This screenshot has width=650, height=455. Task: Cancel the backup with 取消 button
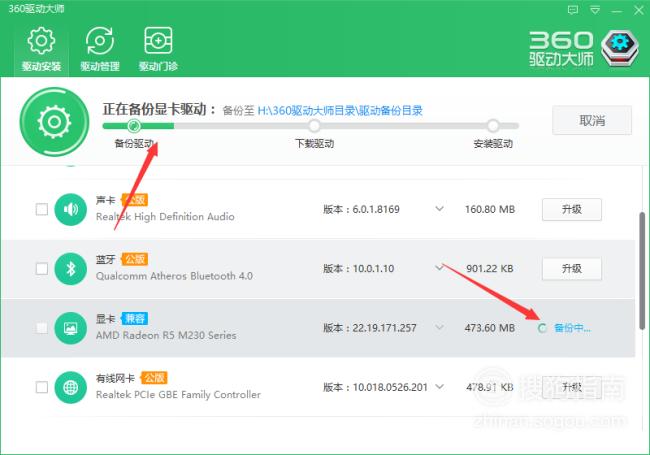tap(592, 121)
